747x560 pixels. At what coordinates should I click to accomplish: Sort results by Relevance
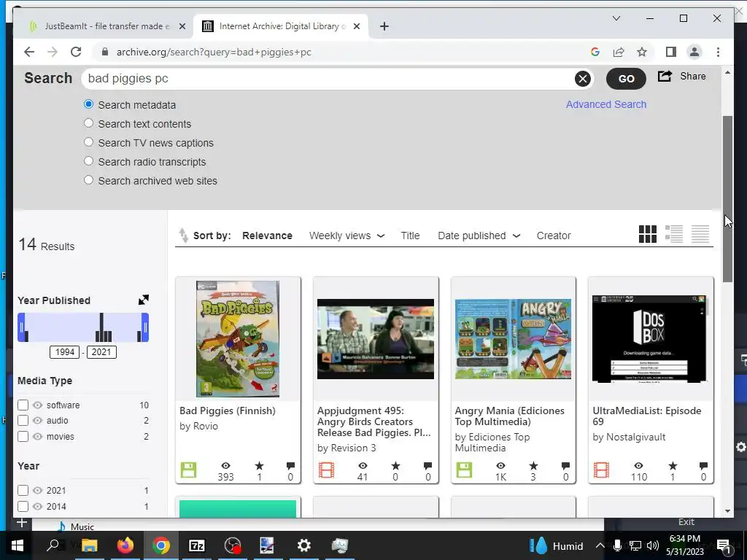click(x=267, y=236)
